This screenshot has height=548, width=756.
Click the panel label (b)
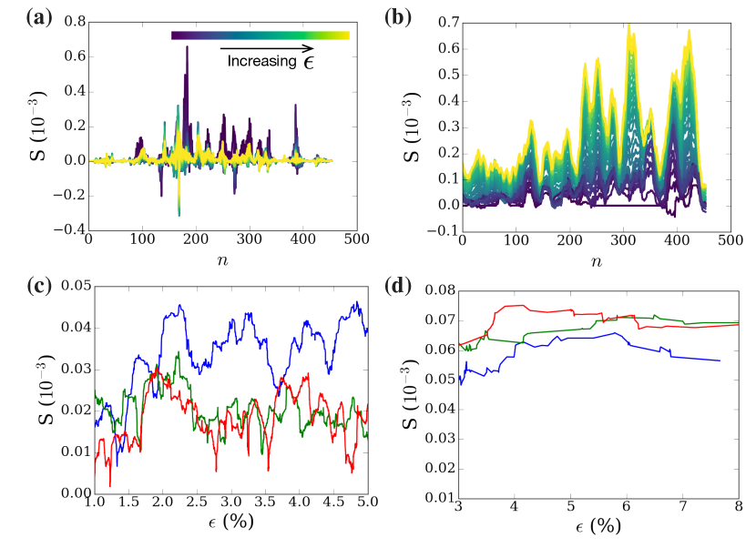point(398,18)
